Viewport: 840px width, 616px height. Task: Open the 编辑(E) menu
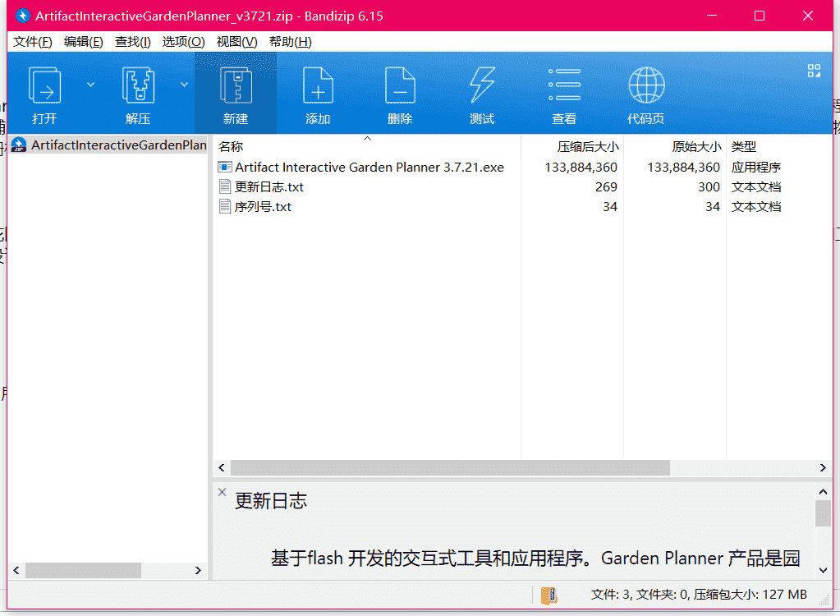[x=83, y=42]
